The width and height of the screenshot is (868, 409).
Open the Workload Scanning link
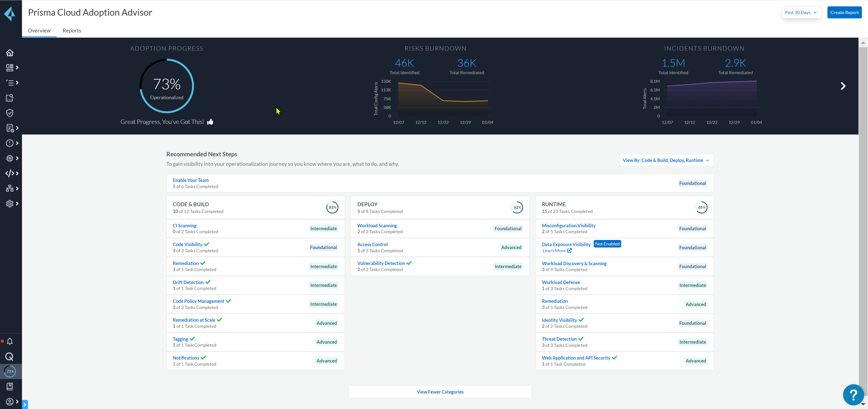(x=377, y=225)
